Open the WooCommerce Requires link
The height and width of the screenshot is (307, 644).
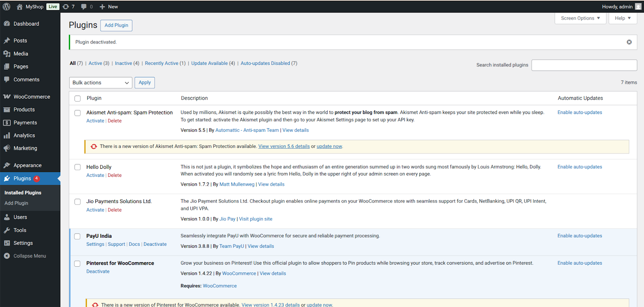coord(220,286)
